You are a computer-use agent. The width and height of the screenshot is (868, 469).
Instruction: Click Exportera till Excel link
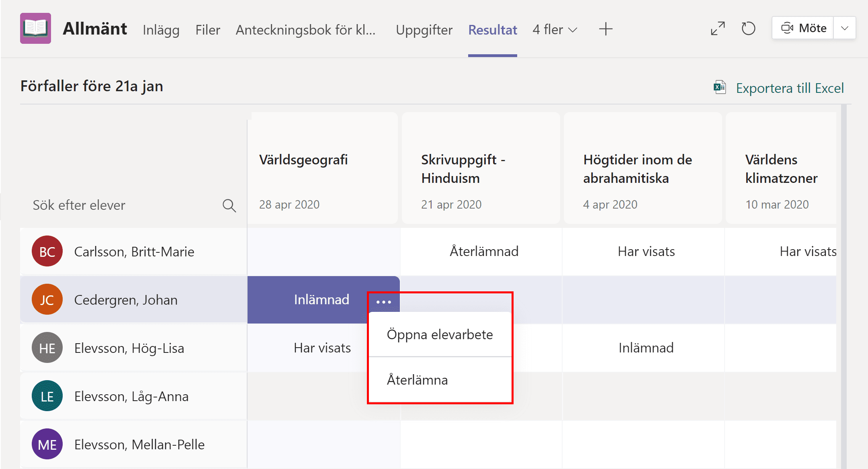coord(790,88)
